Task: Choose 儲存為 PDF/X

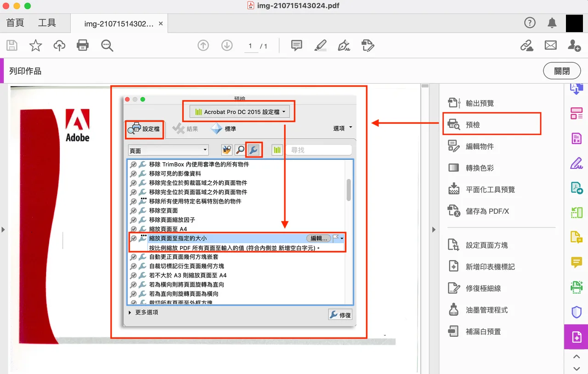Action: point(488,211)
